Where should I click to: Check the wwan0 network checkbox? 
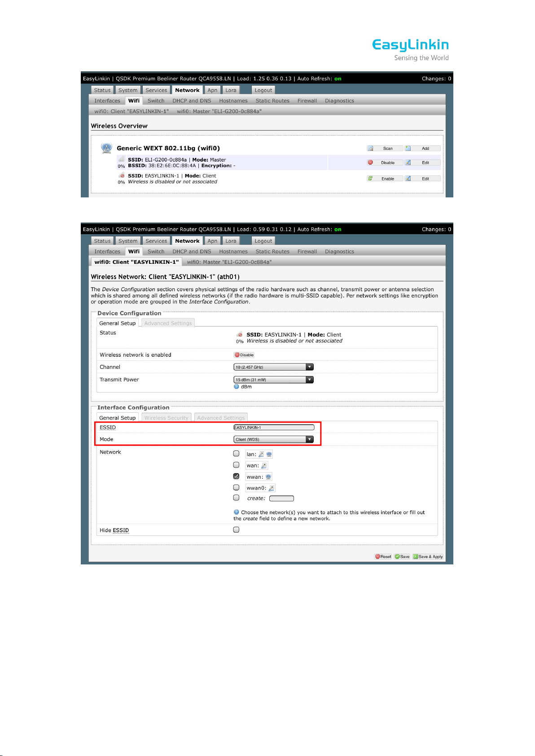click(237, 487)
